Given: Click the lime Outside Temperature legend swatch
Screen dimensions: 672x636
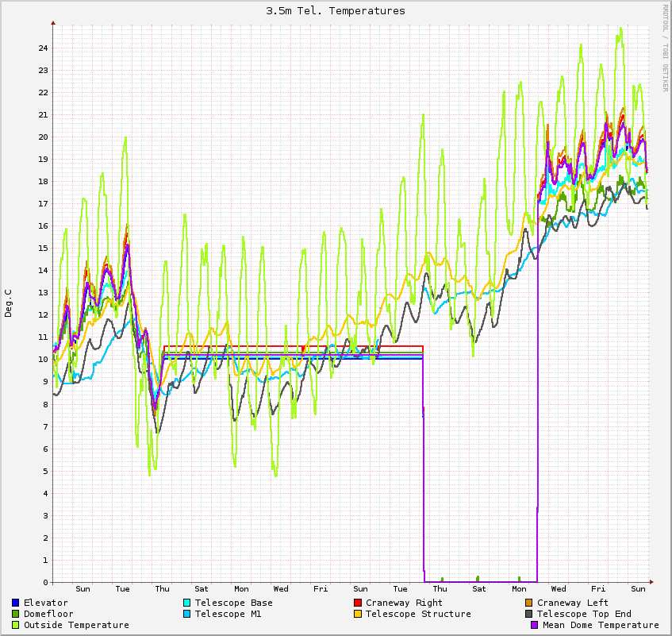Looking at the screenshot, I should (16, 625).
